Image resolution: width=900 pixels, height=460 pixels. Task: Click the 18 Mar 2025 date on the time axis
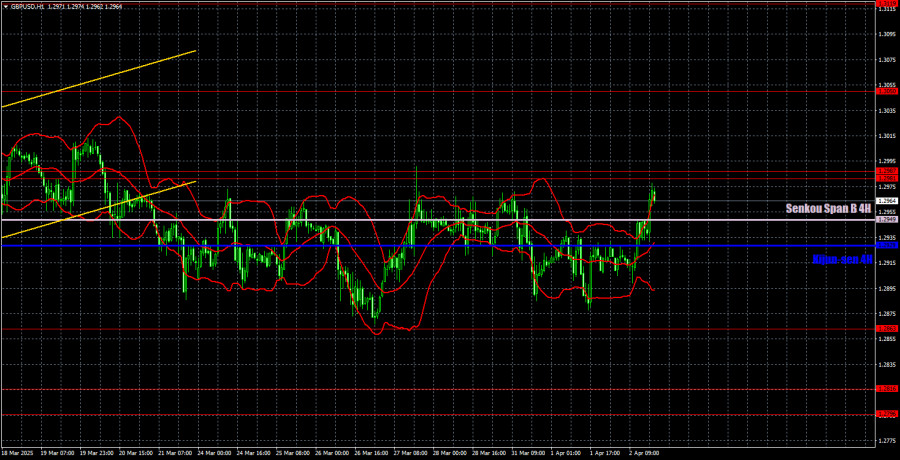click(17, 453)
